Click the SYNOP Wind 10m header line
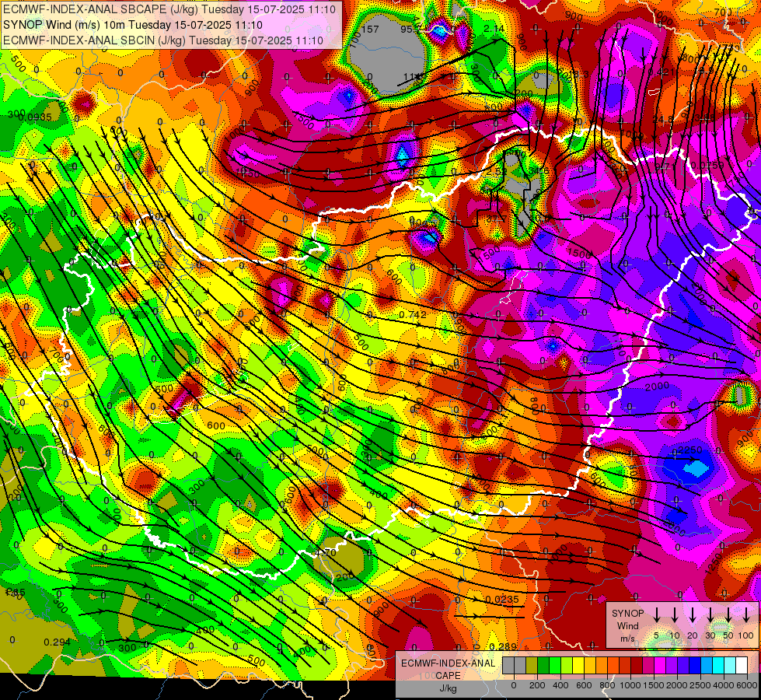This screenshot has height=700, width=761. 133,25
